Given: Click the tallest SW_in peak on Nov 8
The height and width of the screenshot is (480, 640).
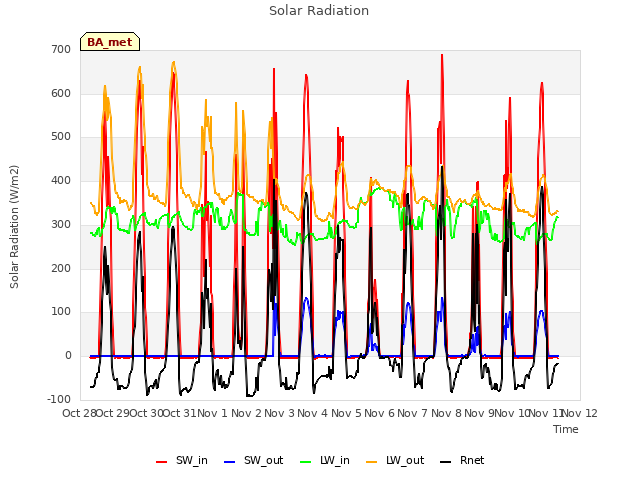Looking at the screenshot, I should click(x=442, y=55).
